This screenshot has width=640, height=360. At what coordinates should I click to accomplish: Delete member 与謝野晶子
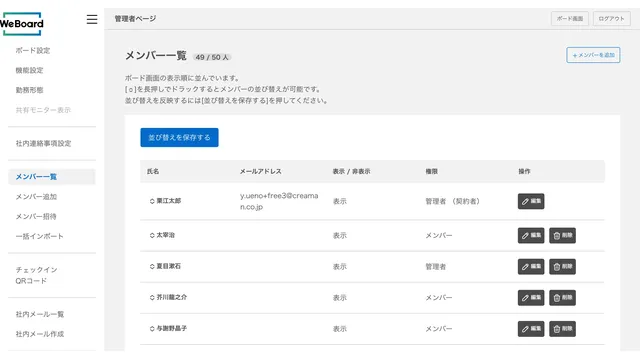pyautogui.click(x=562, y=329)
